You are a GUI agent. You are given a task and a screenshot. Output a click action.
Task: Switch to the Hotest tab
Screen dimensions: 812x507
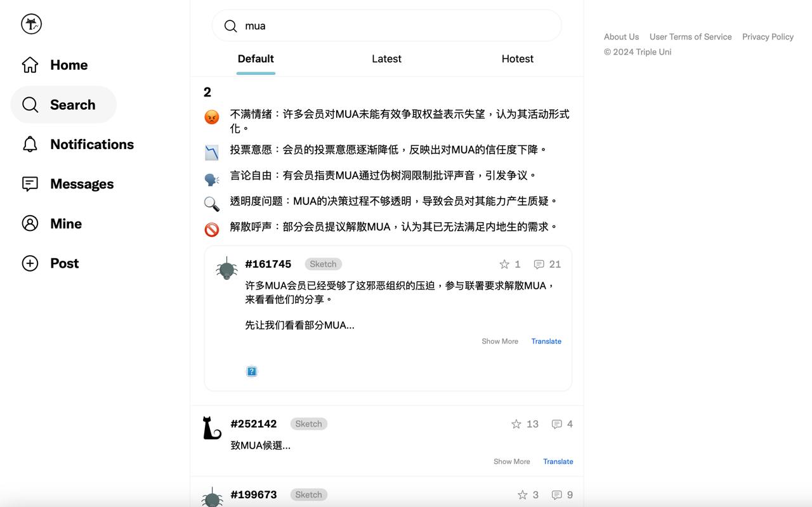tap(517, 59)
